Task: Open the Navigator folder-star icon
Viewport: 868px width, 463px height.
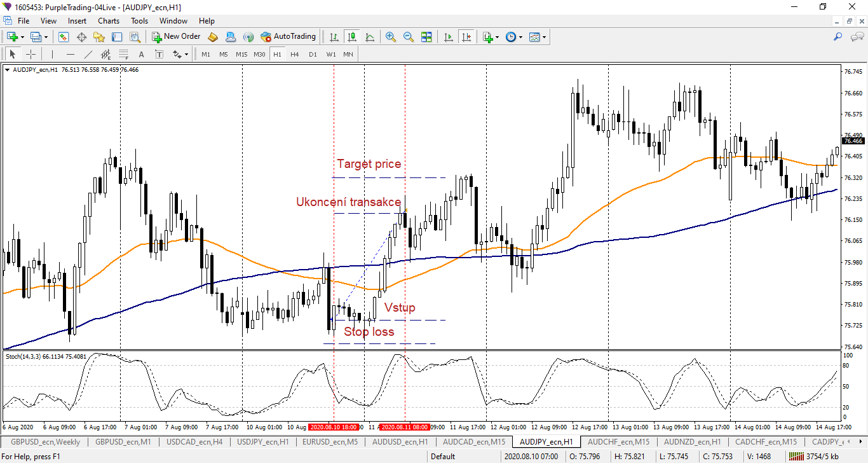Action: (x=99, y=37)
